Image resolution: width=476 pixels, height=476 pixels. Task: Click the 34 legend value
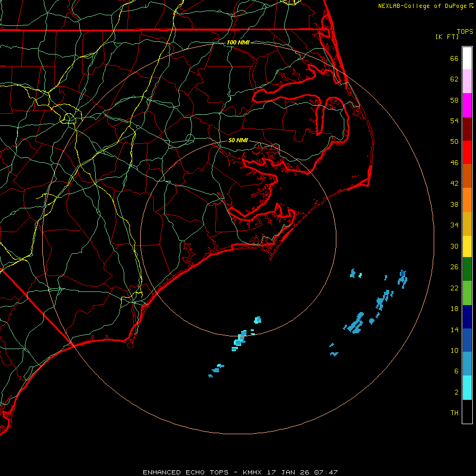(x=454, y=225)
